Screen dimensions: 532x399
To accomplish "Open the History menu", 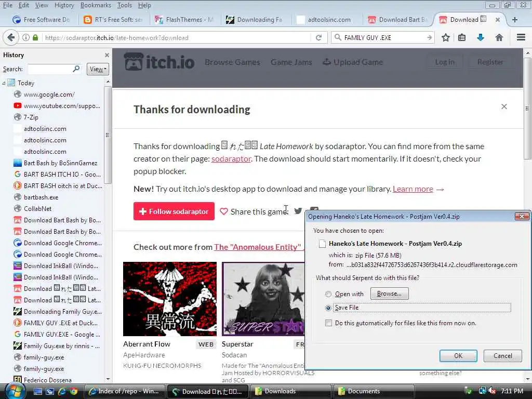I will coord(64,5).
